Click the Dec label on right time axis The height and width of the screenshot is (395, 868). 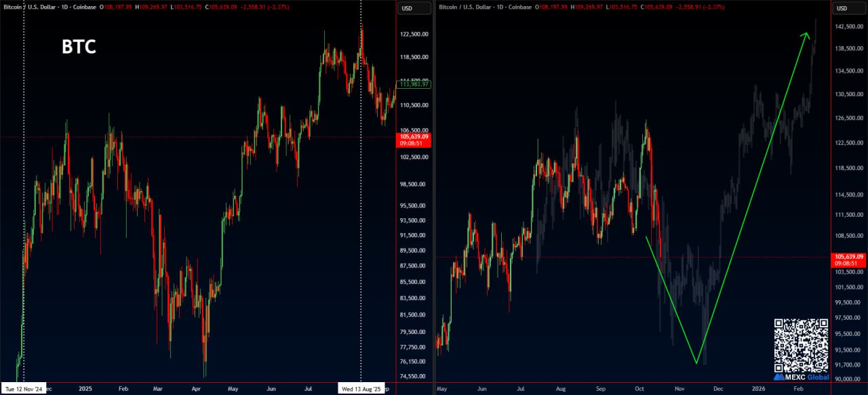718,389
